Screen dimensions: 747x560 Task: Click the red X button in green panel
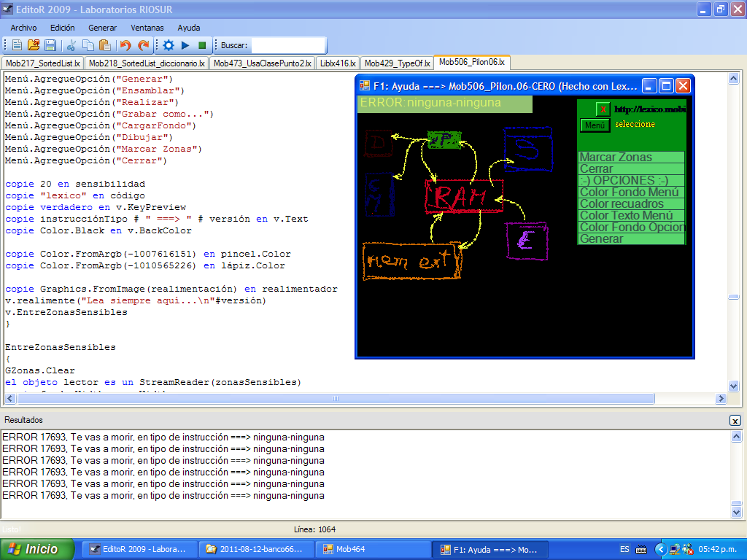pyautogui.click(x=603, y=109)
